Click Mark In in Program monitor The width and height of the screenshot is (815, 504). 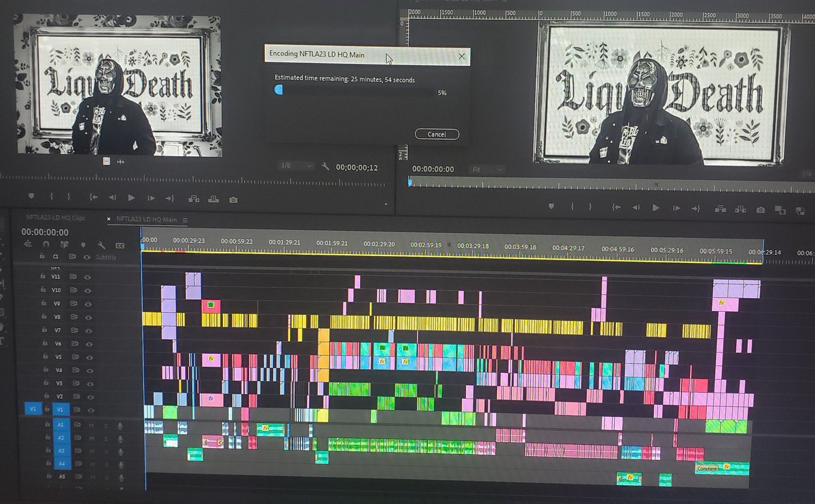(x=572, y=207)
